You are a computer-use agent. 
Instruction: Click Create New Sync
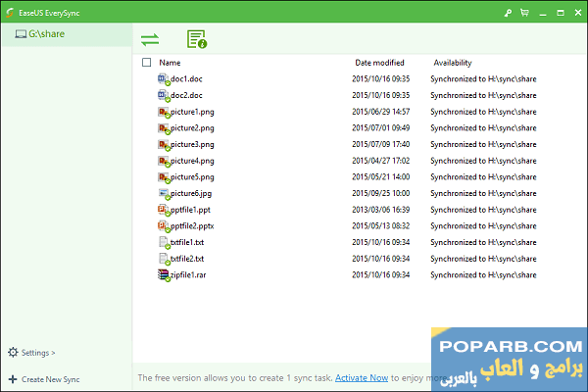pos(49,379)
